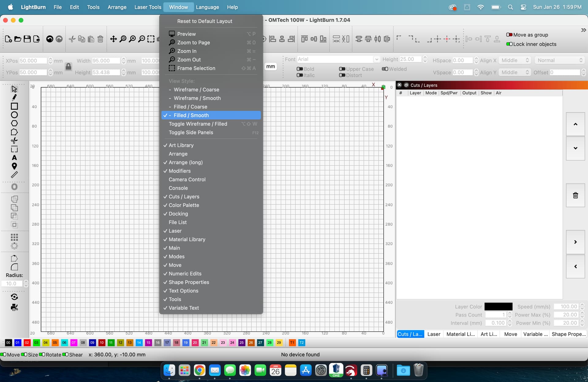Open the Grid Array tool
This screenshot has width=588, height=382.
coord(14,237)
